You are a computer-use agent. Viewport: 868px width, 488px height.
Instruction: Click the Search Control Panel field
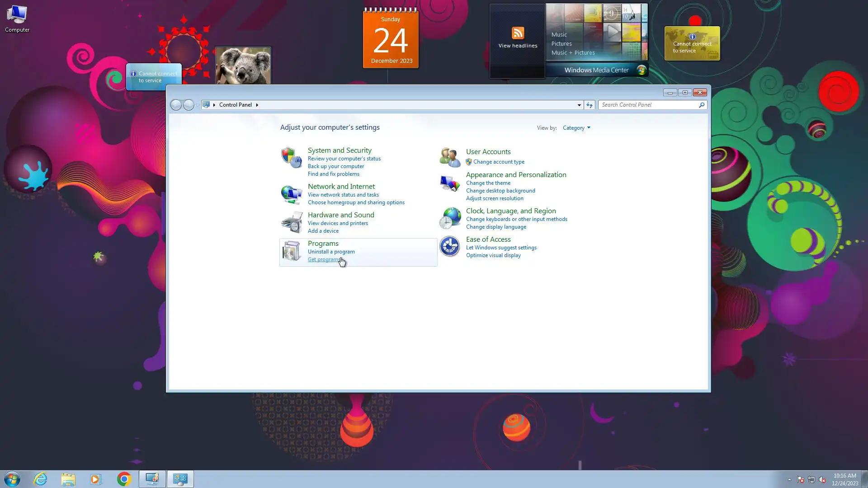(x=649, y=105)
